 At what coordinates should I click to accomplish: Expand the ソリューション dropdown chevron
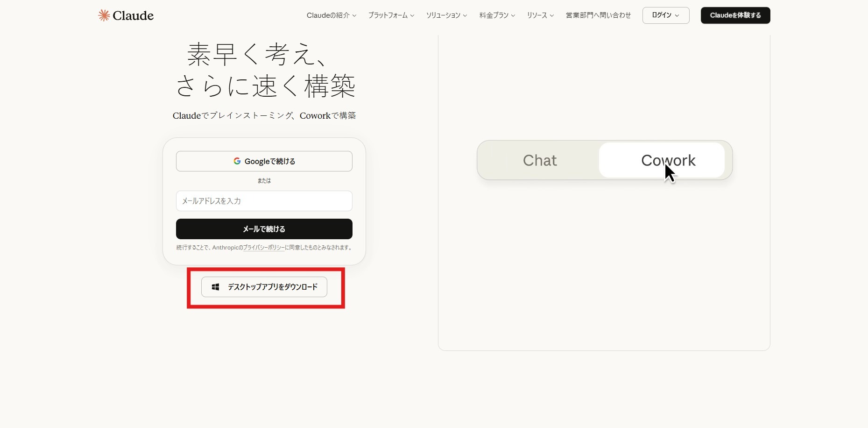click(465, 16)
